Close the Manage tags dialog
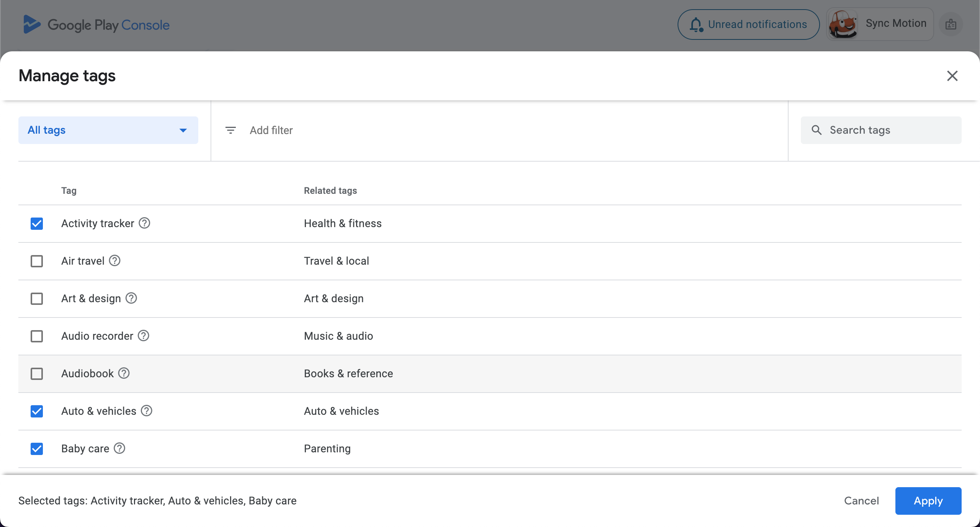980x527 pixels. pos(952,76)
